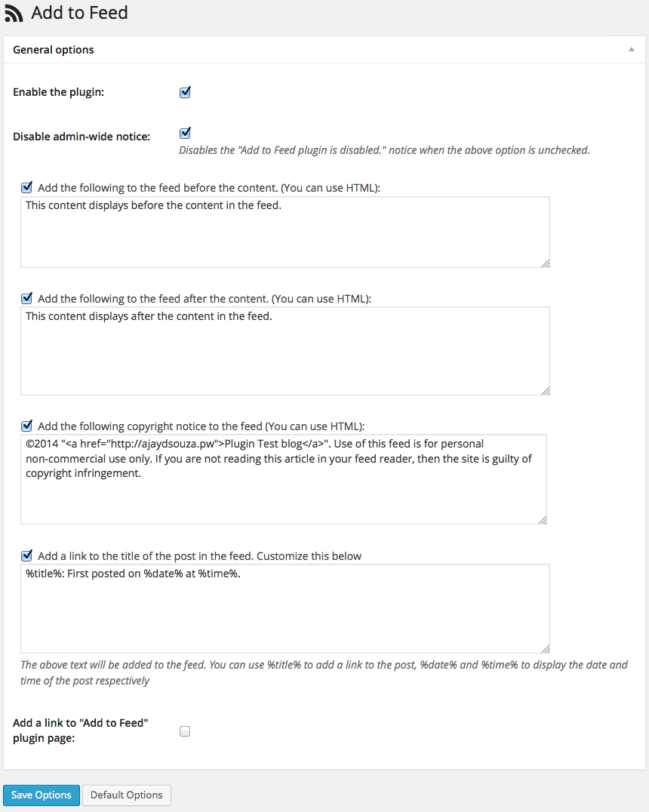Click the before-content text area resize handle
Image resolution: width=649 pixels, height=812 pixels.
pyautogui.click(x=546, y=263)
